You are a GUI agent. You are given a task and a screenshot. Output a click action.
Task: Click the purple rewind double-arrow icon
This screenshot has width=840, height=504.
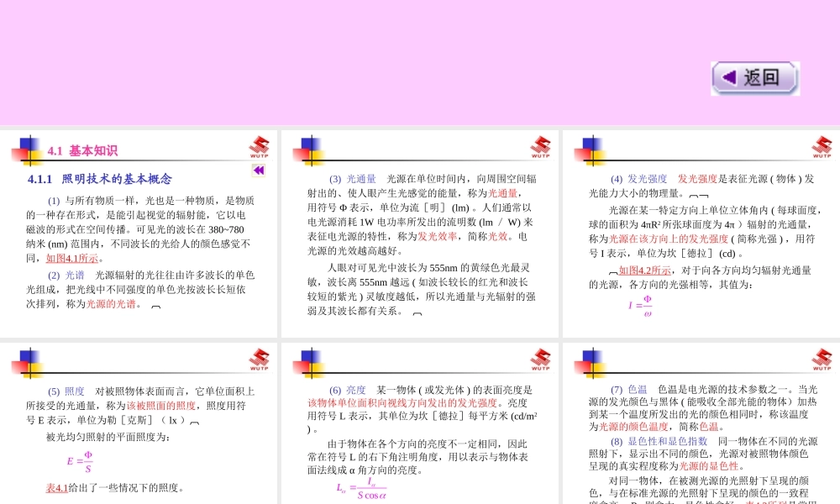[x=258, y=171]
